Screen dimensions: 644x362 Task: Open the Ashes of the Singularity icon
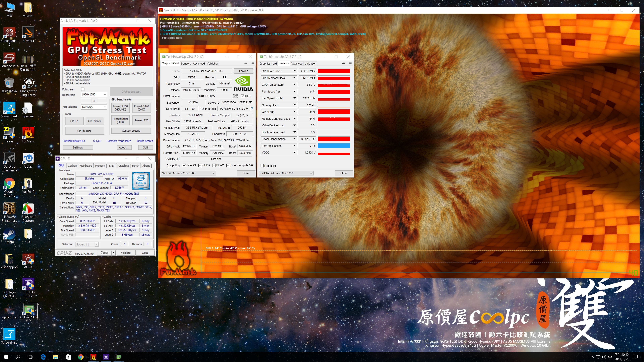pos(28,87)
